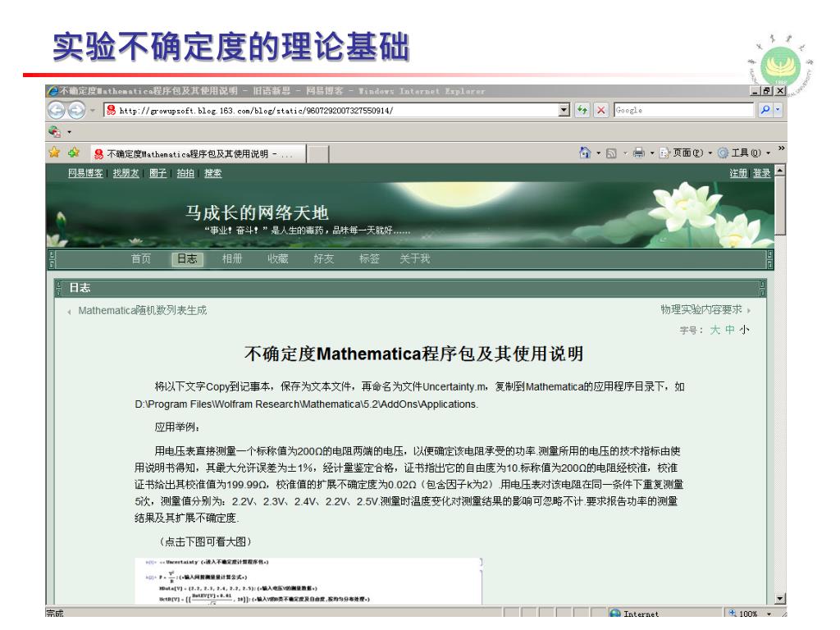
Task: Open the 搜索 link
Action: click(x=212, y=173)
